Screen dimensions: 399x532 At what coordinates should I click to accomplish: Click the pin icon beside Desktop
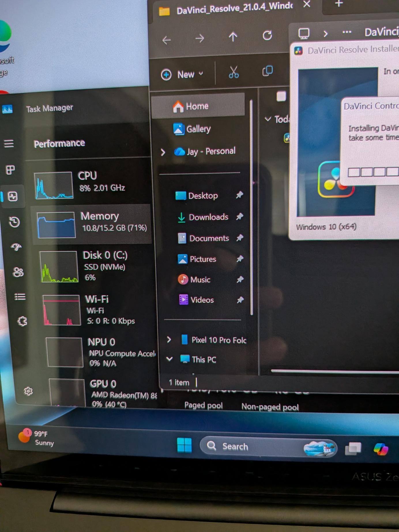point(239,195)
